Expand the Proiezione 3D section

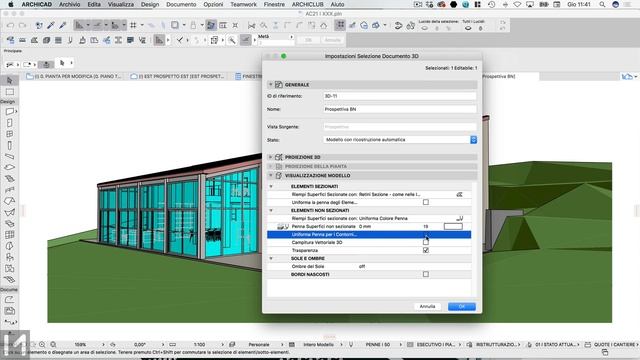[x=271, y=157]
